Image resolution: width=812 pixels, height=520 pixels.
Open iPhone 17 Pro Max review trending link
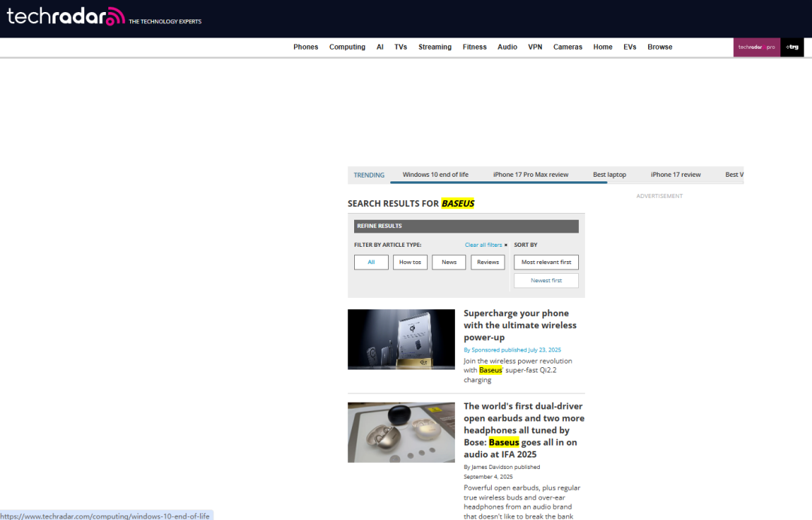pyautogui.click(x=530, y=175)
